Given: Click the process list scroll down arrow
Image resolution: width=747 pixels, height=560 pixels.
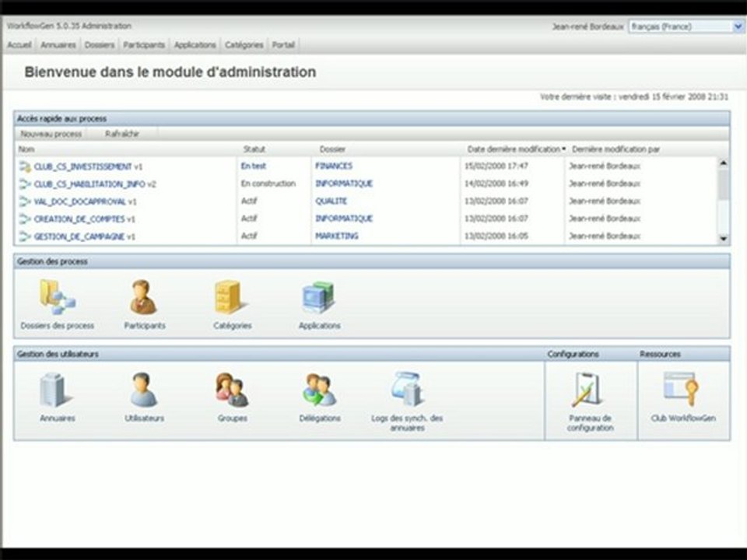Looking at the screenshot, I should 723,239.
